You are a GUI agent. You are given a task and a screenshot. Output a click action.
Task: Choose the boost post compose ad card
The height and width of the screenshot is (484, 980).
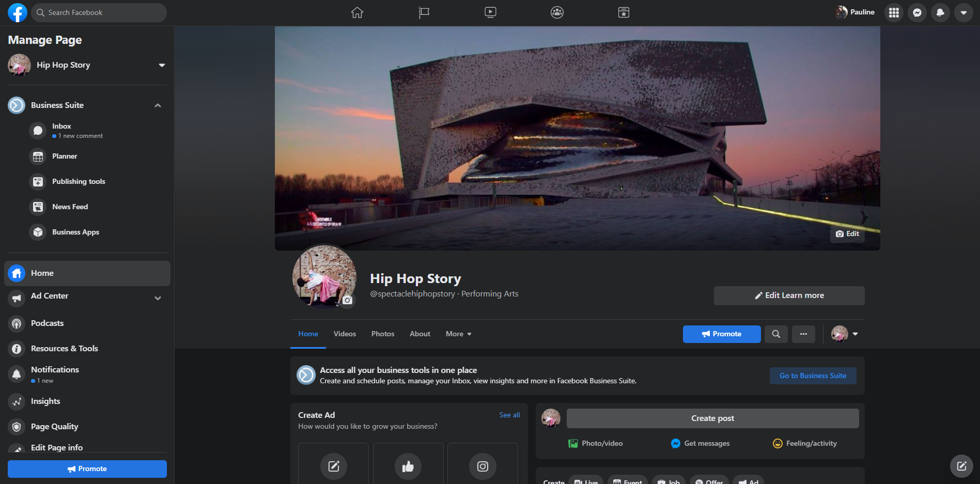334,464
